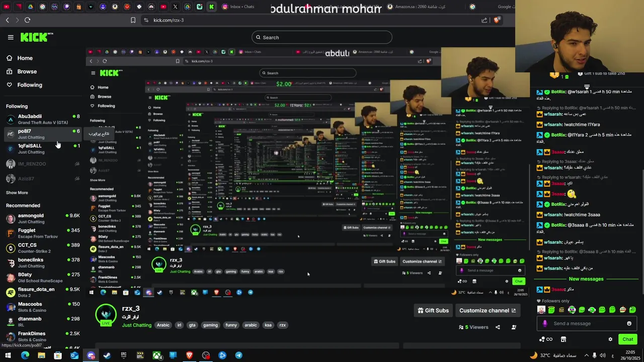Open the Kick hamburger sidebar menu
Screen dimensions: 644x362
tap(11, 37)
